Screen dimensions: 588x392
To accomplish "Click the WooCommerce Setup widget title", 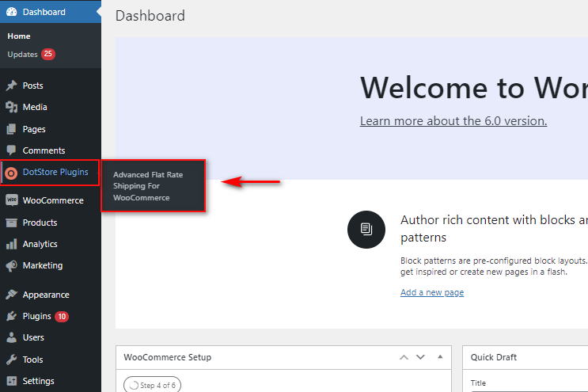I will 168,357.
